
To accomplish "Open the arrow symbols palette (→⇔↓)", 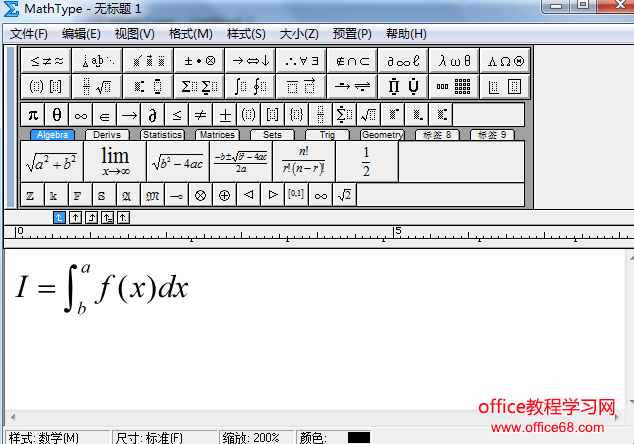I will click(250, 61).
